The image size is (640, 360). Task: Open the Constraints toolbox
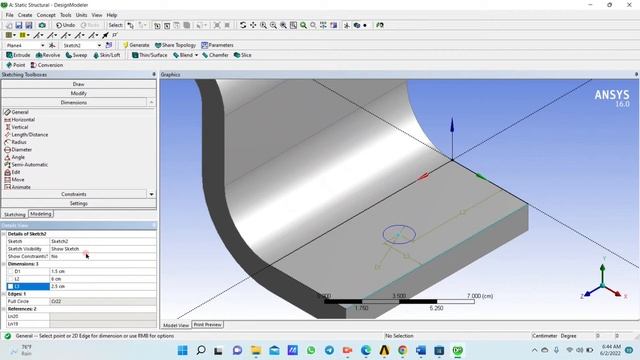tap(74, 194)
